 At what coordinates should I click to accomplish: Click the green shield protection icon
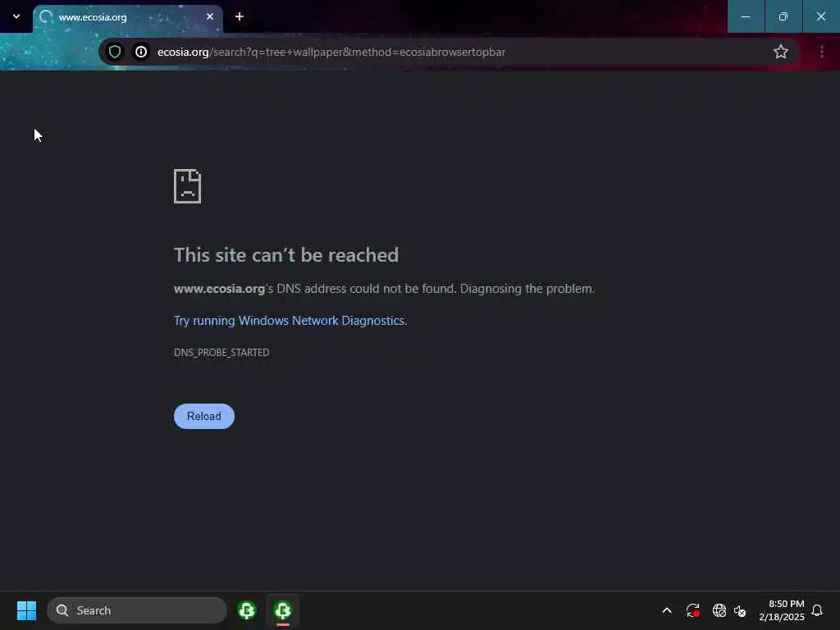[115, 52]
